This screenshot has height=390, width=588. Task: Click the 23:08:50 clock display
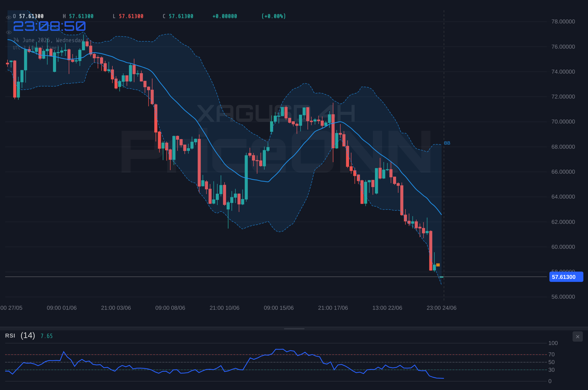pos(49,26)
